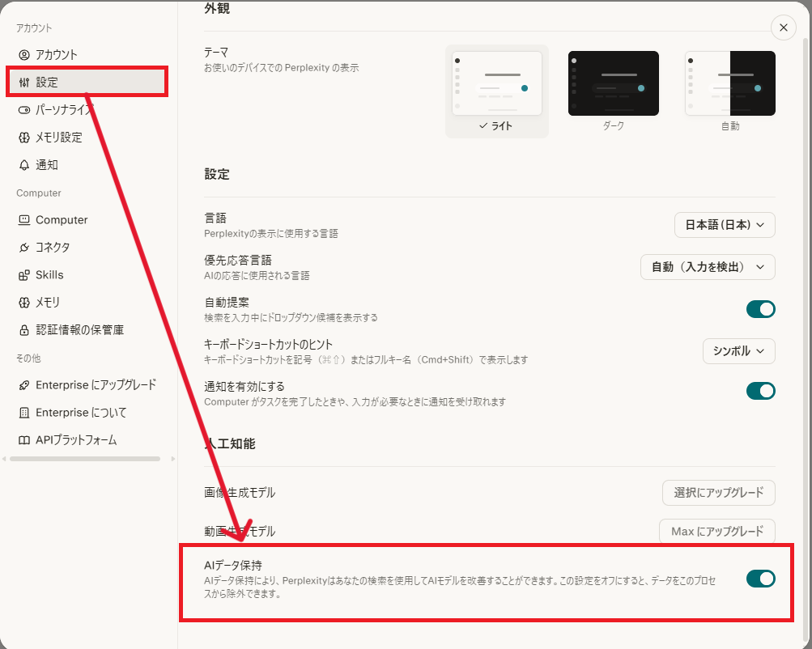
Task: Turn off AIデータ保持 switch
Action: (x=760, y=579)
